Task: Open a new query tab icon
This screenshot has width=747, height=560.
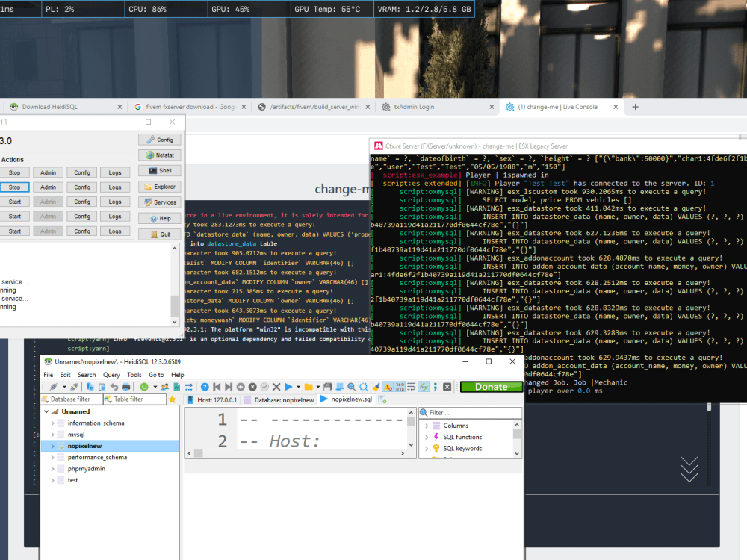Action: pyautogui.click(x=382, y=399)
